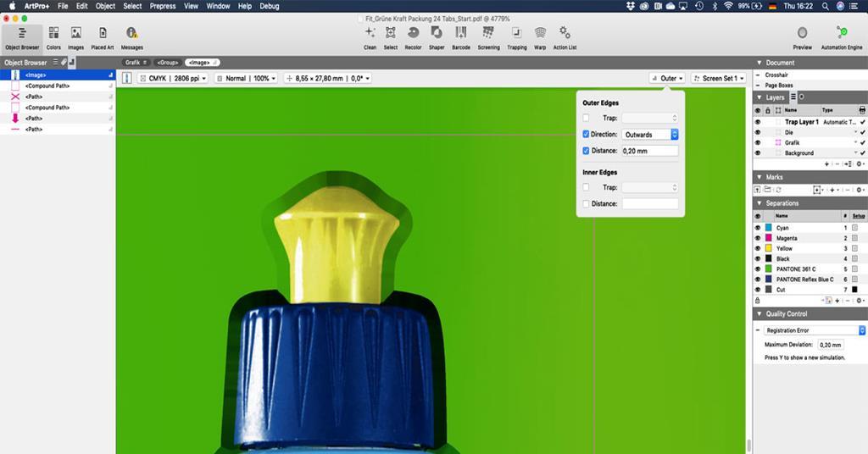Collapse the Marks panel
This screenshot has height=454, width=868.
pos(759,177)
